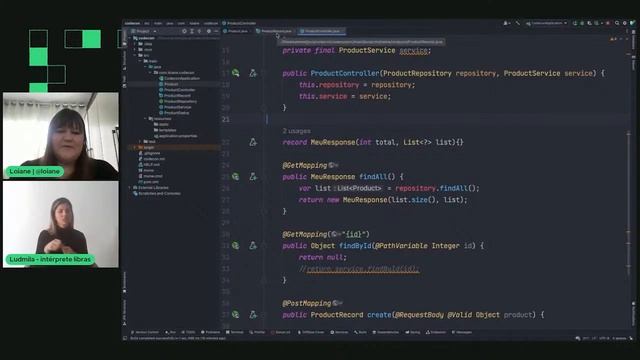Select ProductRepository in project tree
640x360 pixels.
178,101
